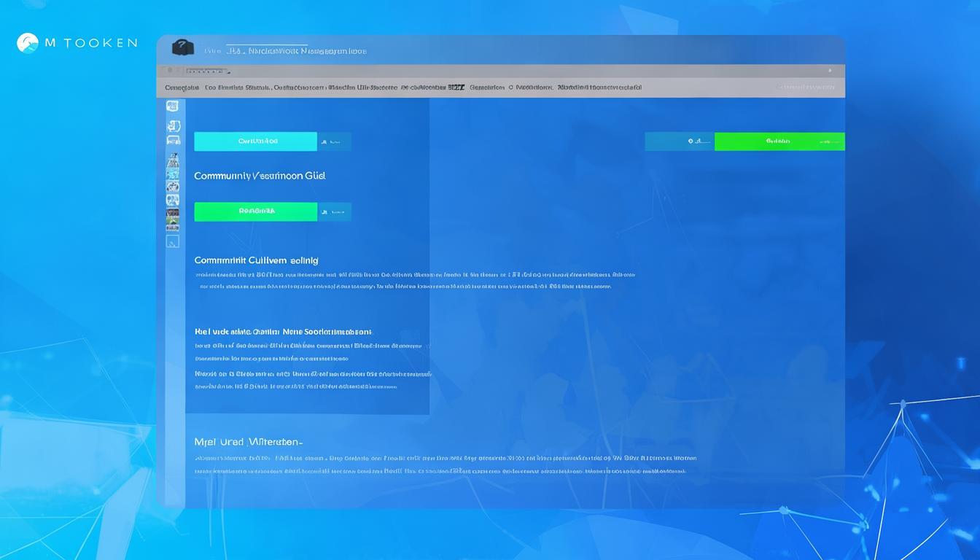Click the cyan button at top left of content
The height and width of the screenshot is (560, 980).
coord(255,141)
